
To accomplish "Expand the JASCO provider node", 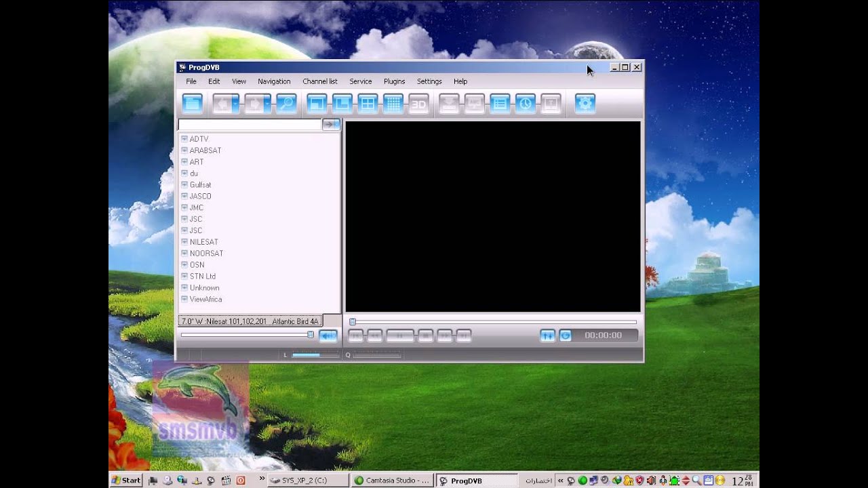I will (x=184, y=196).
